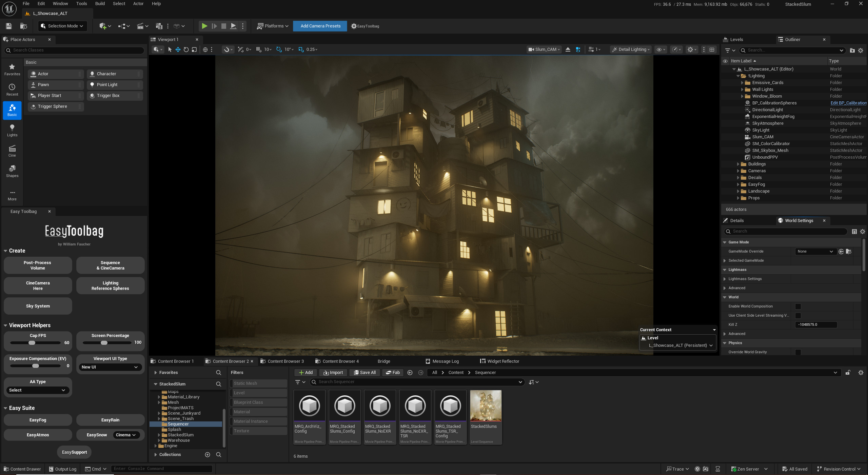Viewport: 868px width, 475px height.
Task: Open the Window menu
Action: pyautogui.click(x=60, y=3)
